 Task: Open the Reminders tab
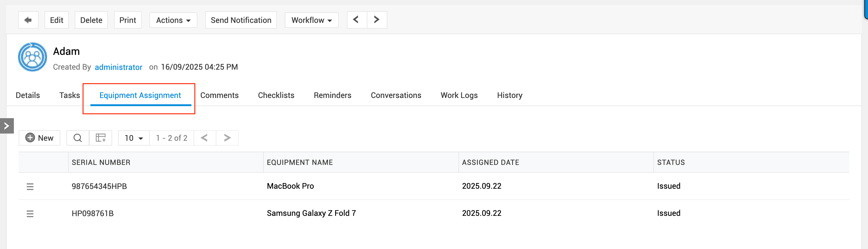click(332, 95)
